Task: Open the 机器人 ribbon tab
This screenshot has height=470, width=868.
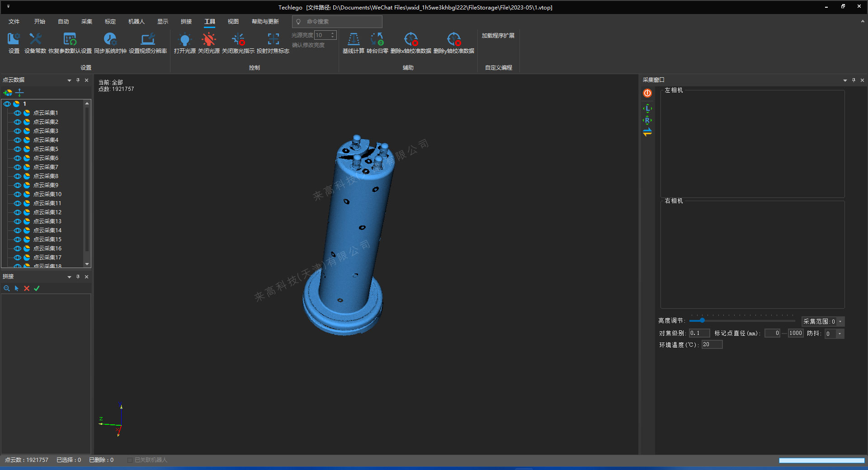Action: coord(136,22)
